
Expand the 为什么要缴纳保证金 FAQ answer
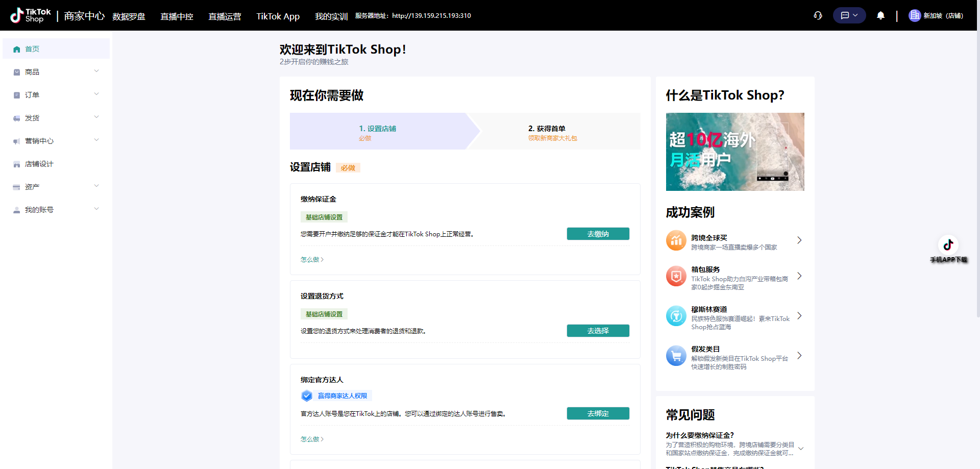(801, 449)
